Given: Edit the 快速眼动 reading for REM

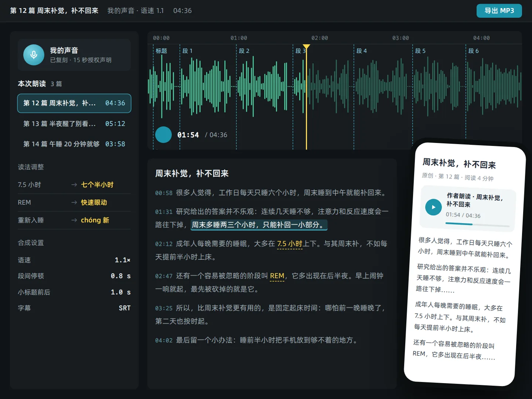Looking at the screenshot, I should (x=94, y=202).
